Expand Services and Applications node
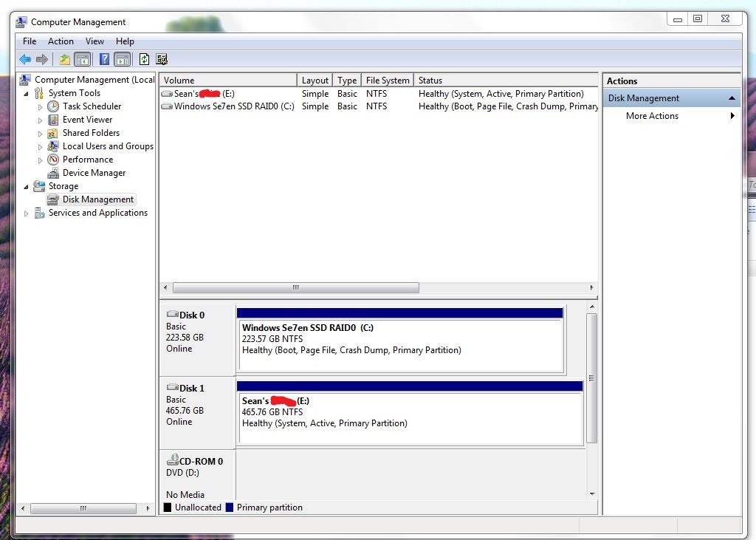The width and height of the screenshot is (756, 540). click(x=27, y=213)
